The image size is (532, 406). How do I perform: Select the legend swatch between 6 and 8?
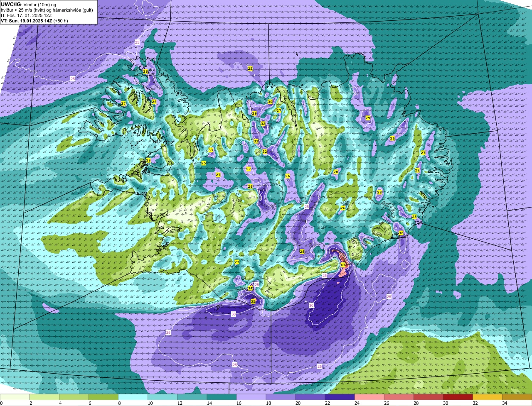point(103,397)
